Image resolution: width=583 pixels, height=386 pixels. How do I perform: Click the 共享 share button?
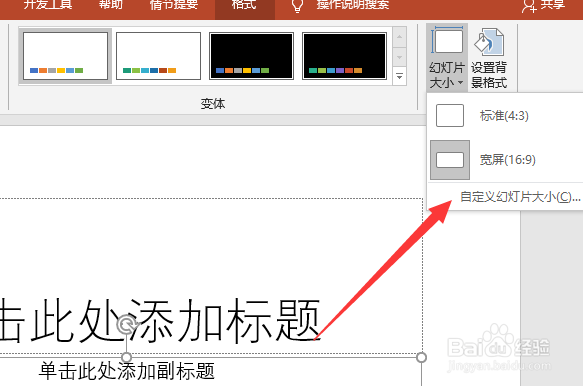tap(544, 5)
